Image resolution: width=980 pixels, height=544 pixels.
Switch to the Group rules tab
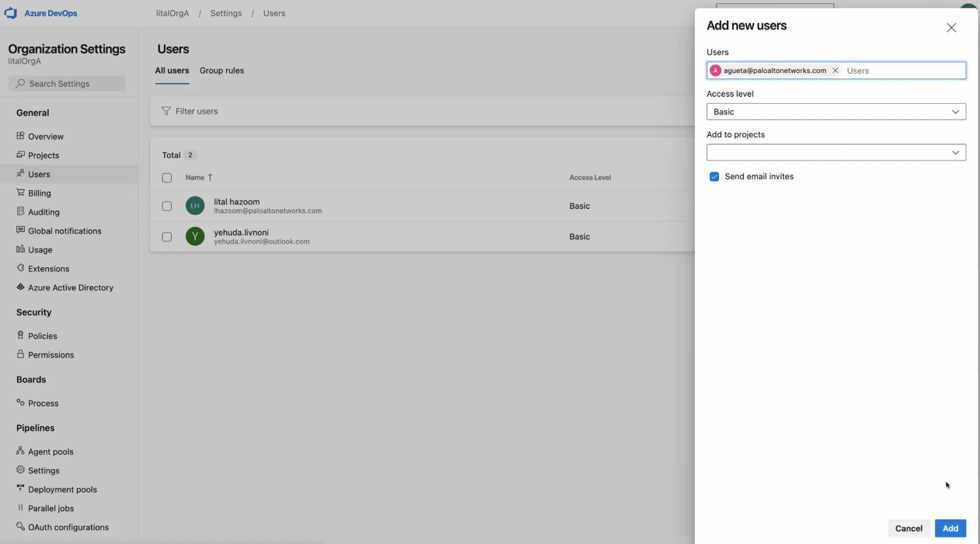pyautogui.click(x=222, y=71)
